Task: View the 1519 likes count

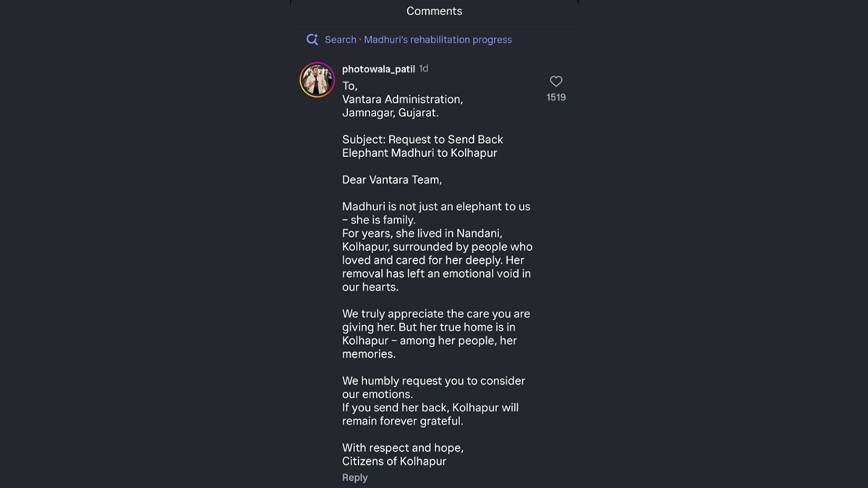Action: (x=556, y=98)
